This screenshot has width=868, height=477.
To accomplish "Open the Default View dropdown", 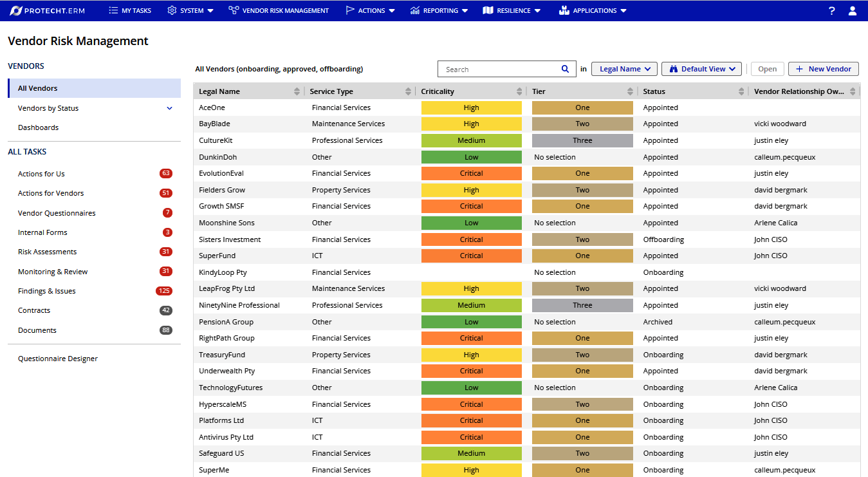I will (x=701, y=69).
